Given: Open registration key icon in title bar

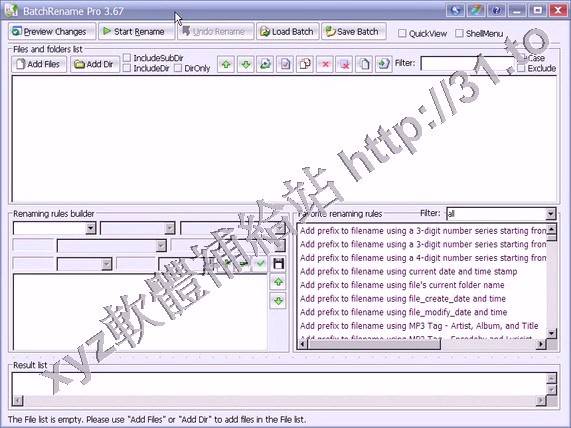Looking at the screenshot, I should pyautogui.click(x=455, y=10).
